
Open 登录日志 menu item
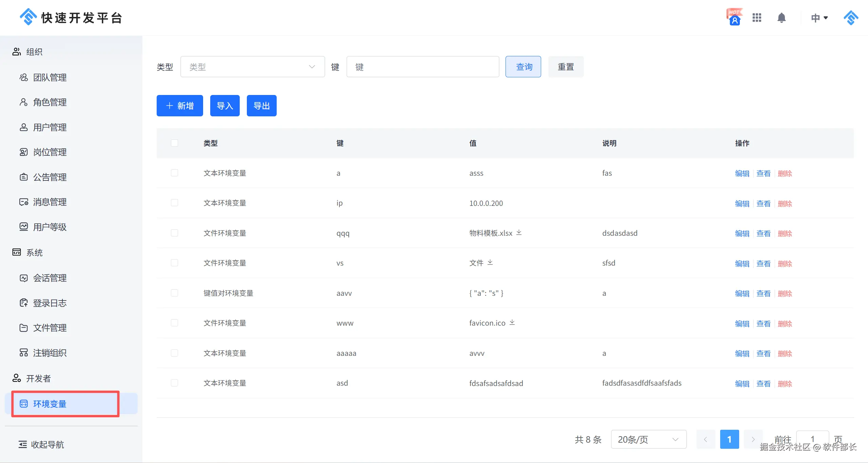(x=50, y=303)
